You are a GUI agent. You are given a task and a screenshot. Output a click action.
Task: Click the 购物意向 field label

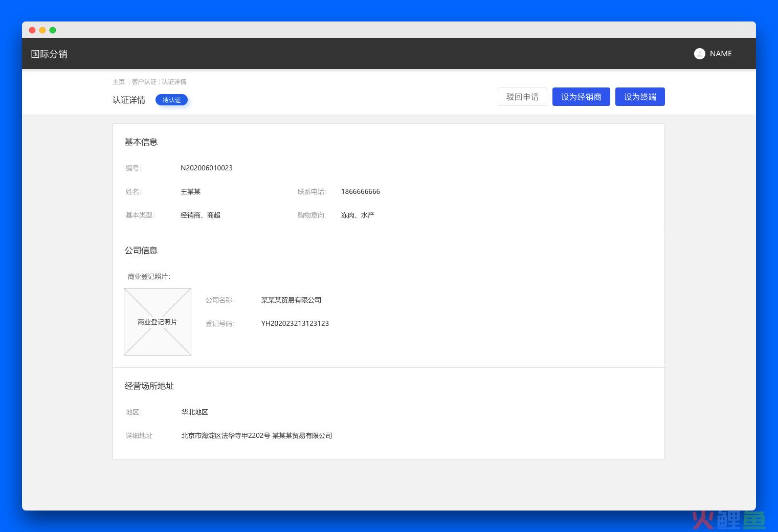312,215
